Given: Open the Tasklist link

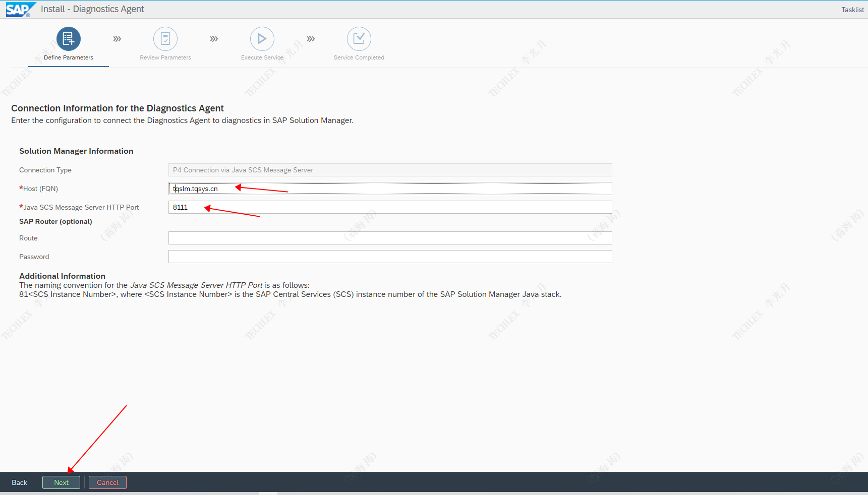Looking at the screenshot, I should (x=852, y=10).
